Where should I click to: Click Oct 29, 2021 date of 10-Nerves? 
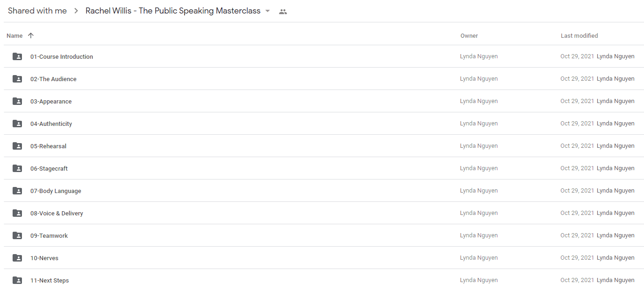point(577,258)
